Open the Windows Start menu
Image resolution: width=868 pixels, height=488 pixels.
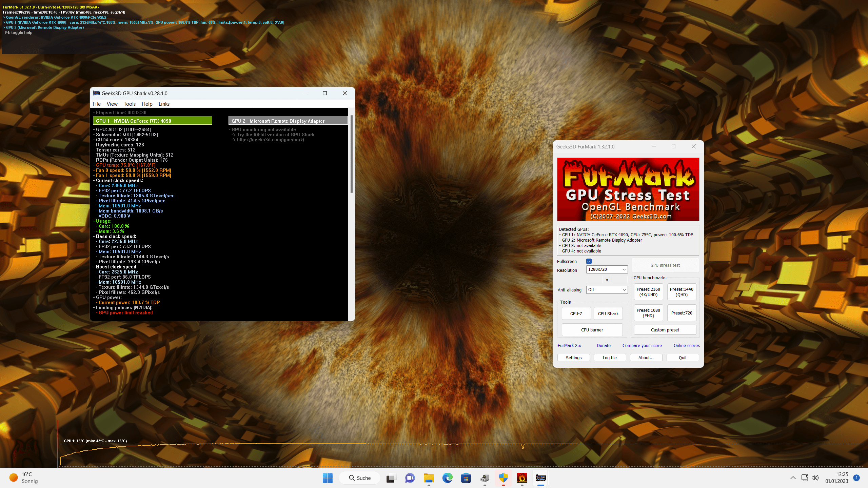pyautogui.click(x=328, y=478)
